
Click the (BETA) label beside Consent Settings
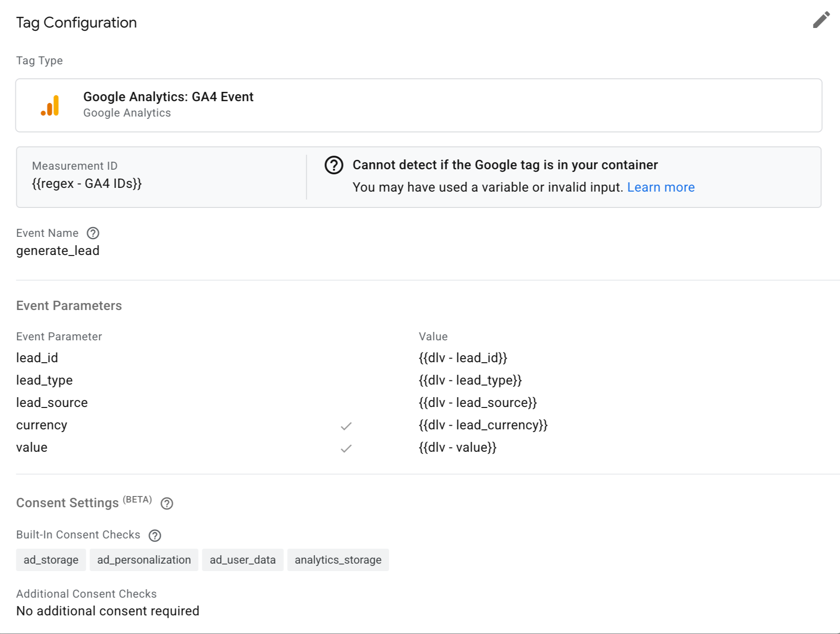(x=138, y=500)
